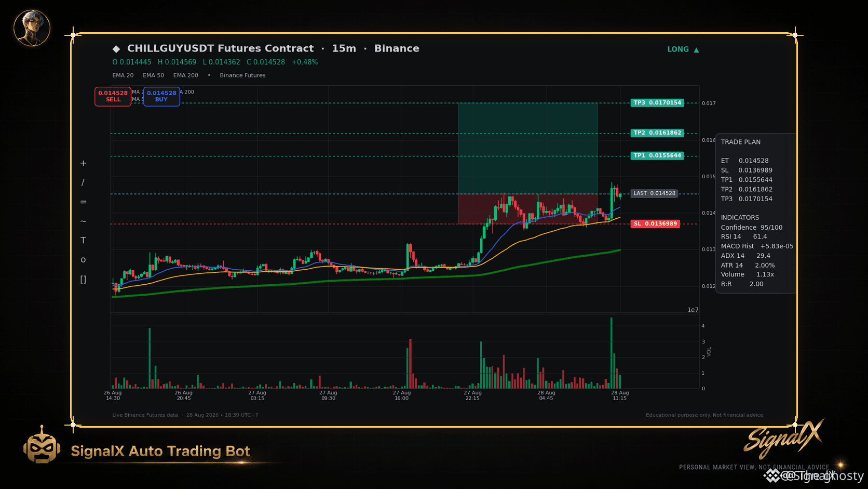Click the Educational purpose only disclaimer
The image size is (868, 489).
[x=705, y=415]
